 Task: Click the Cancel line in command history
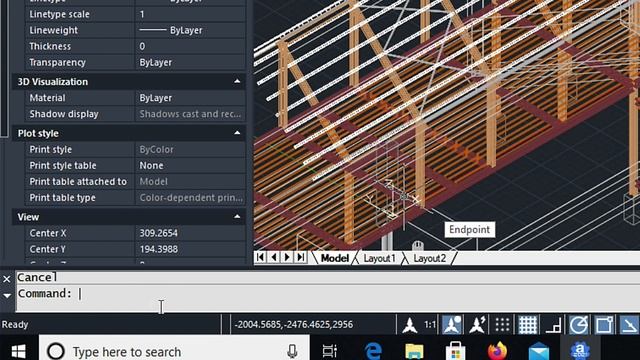(x=37, y=278)
